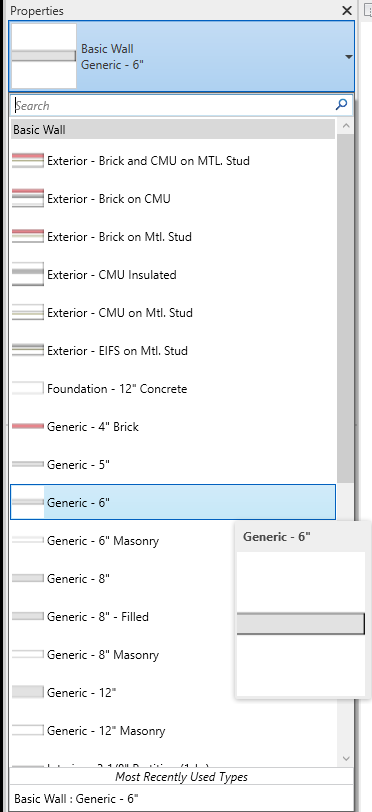Click the Generic - 4" Brick red swatch icon
This screenshot has width=372, height=812.
pos(28,426)
